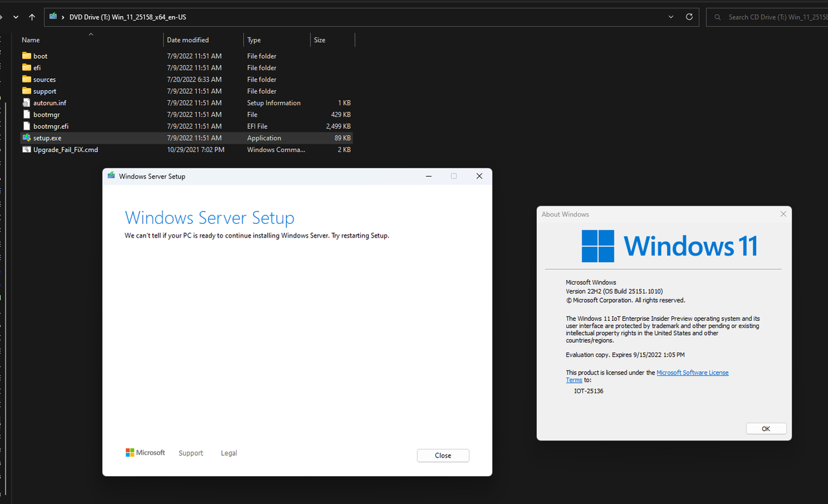Sort by Size column header
Image resolution: width=828 pixels, height=504 pixels.
[320, 40]
